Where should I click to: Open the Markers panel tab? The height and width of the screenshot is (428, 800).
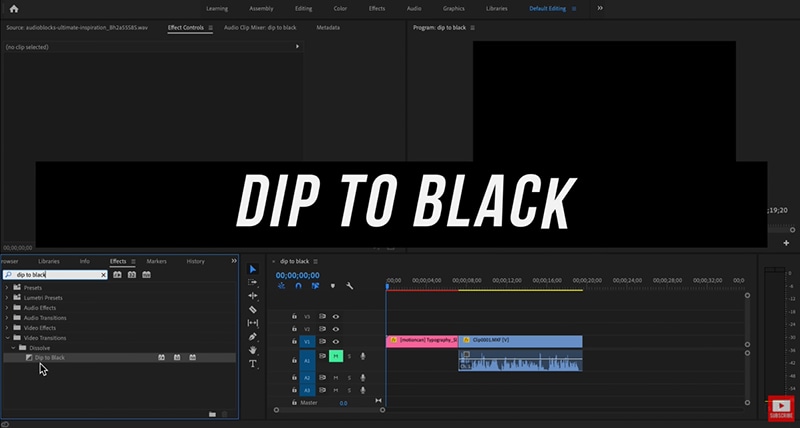157,261
